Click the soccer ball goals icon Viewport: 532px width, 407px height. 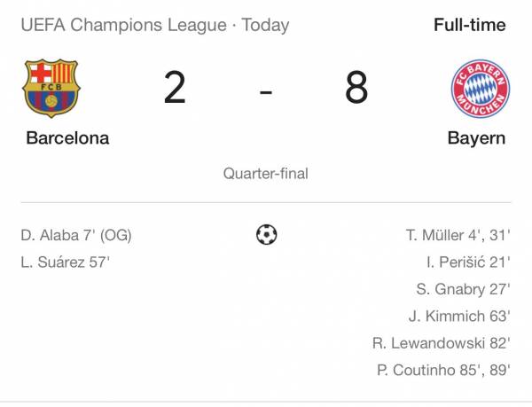point(266,235)
